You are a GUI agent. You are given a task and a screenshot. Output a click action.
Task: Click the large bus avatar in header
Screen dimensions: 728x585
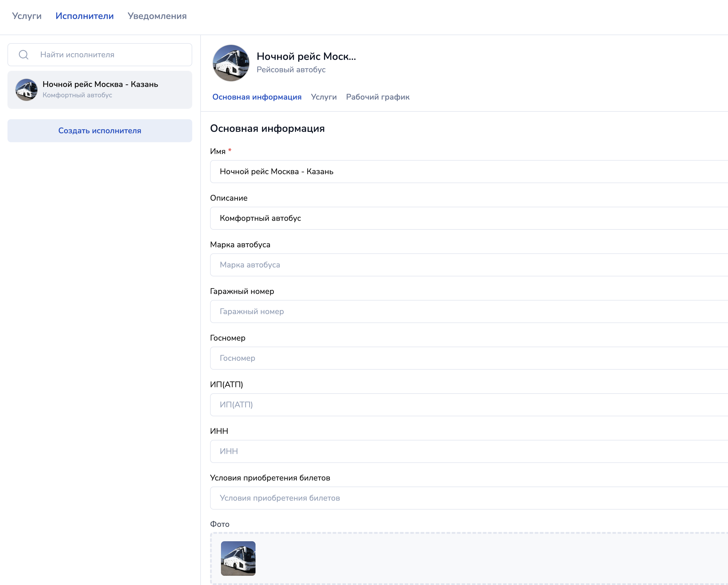[231, 63]
